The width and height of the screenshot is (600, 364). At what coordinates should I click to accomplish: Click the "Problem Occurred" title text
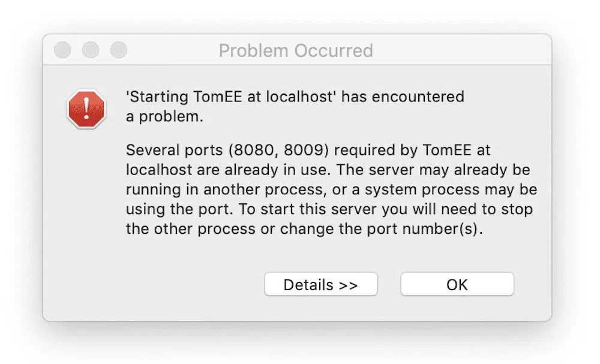pyautogui.click(x=296, y=50)
